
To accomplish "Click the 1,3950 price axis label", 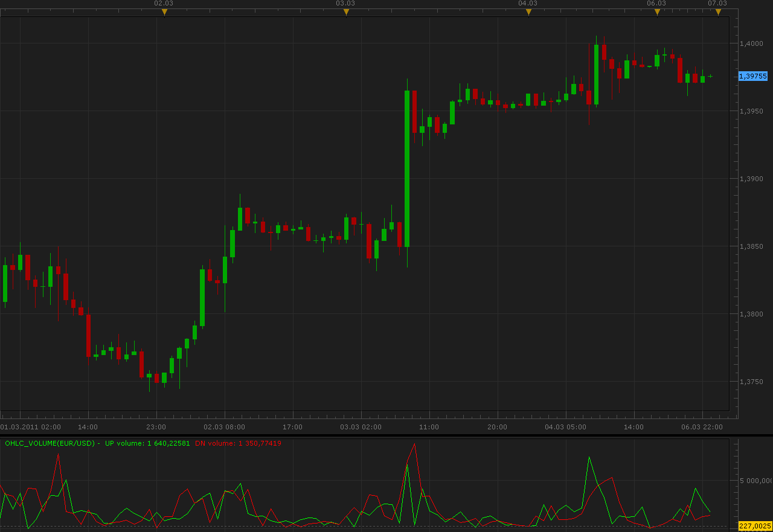I will [752, 111].
